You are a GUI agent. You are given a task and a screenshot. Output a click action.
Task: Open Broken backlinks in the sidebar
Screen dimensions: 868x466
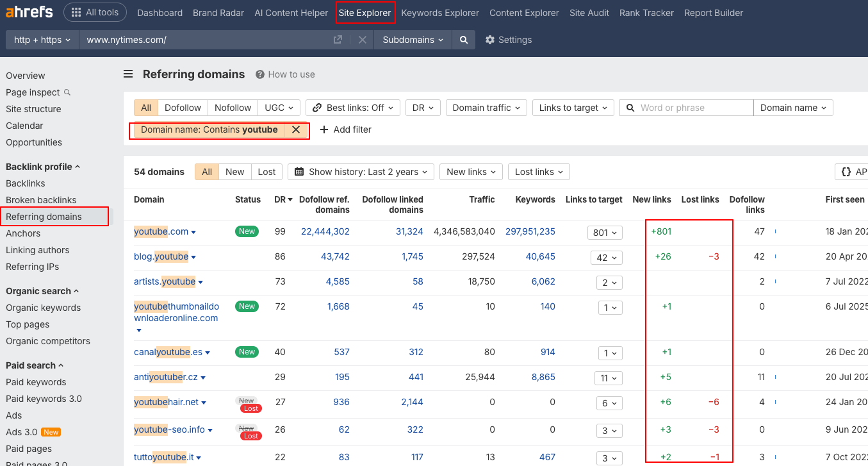click(x=41, y=200)
